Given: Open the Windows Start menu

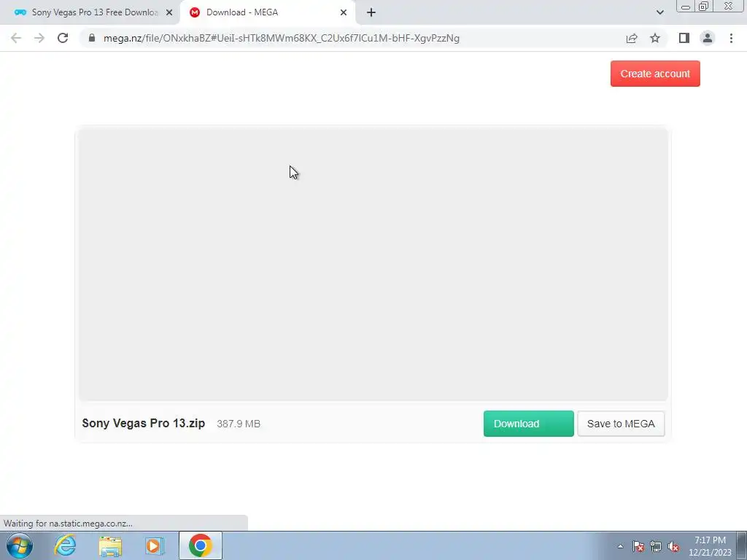Looking at the screenshot, I should point(20,545).
